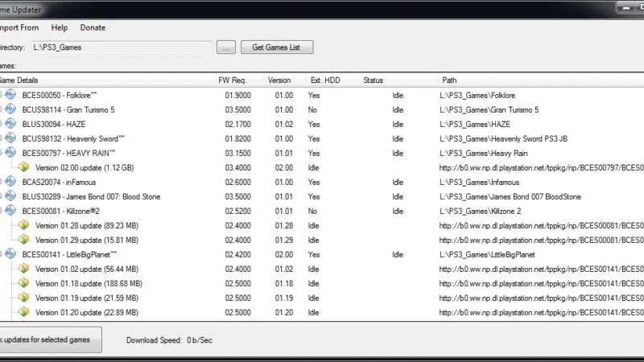Click path 'L:\PS3_Games\Gran Turismo 5'
This screenshot has width=644, height=362.
(489, 109)
